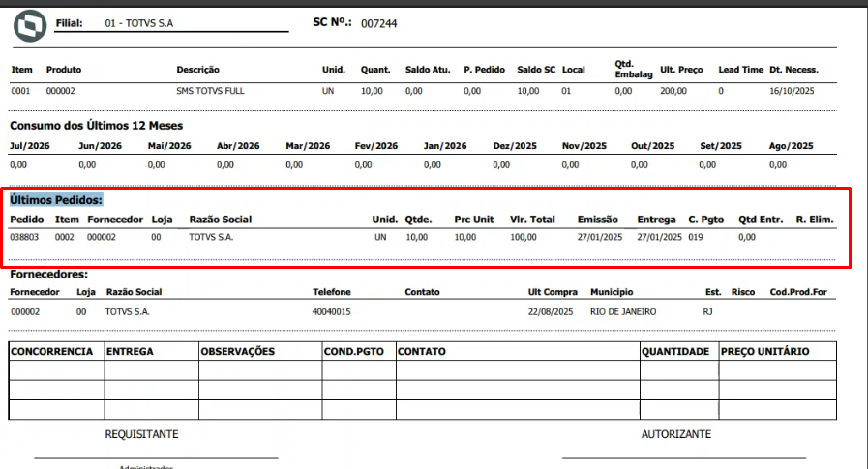Select the Filial value 01 - TOTVS S.A
Viewport: 868px width, 469px height.
[x=139, y=23]
